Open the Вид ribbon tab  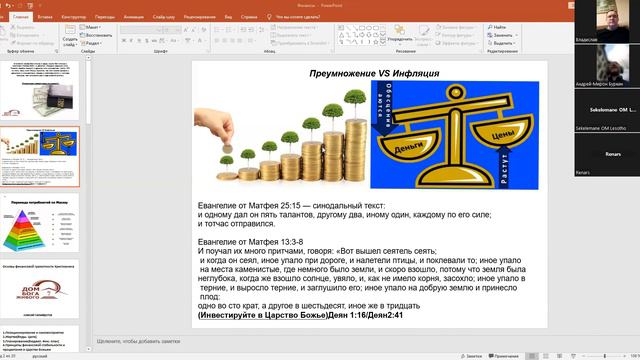(x=228, y=17)
